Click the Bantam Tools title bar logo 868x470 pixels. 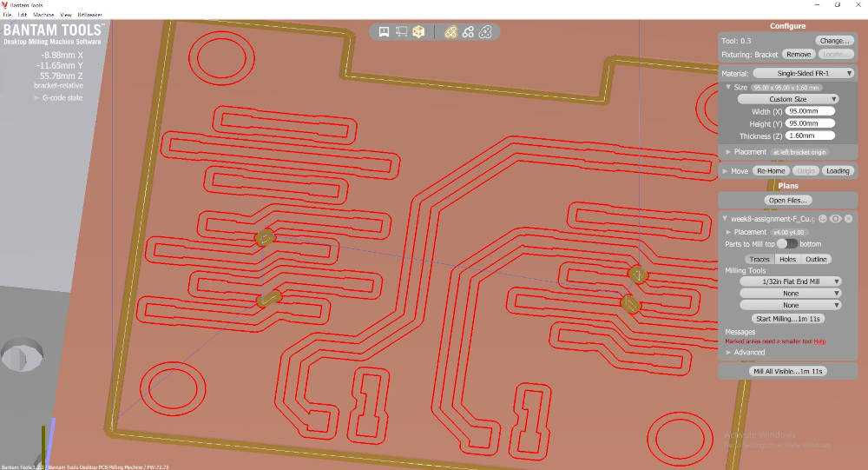point(4,4)
